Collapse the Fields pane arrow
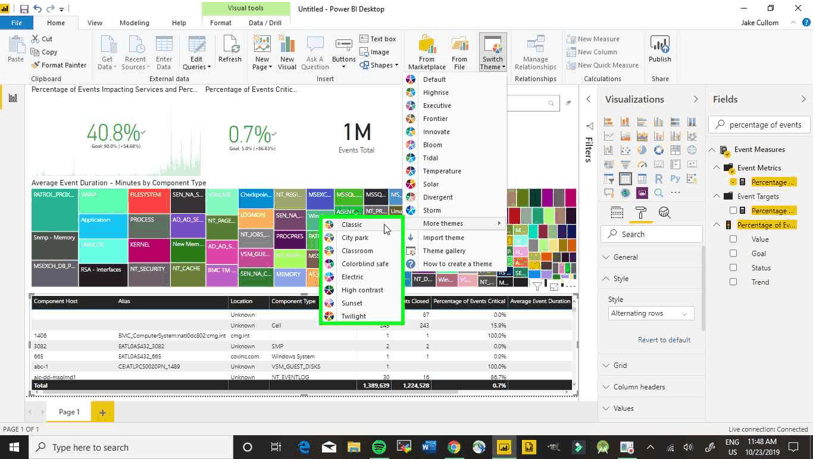Screen dimensions: 815x461 804,99
